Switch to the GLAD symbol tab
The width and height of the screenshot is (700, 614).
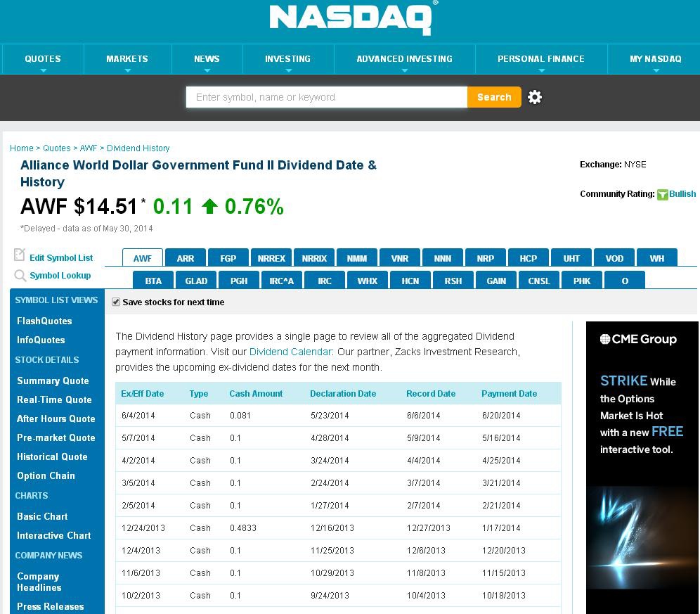click(x=196, y=281)
